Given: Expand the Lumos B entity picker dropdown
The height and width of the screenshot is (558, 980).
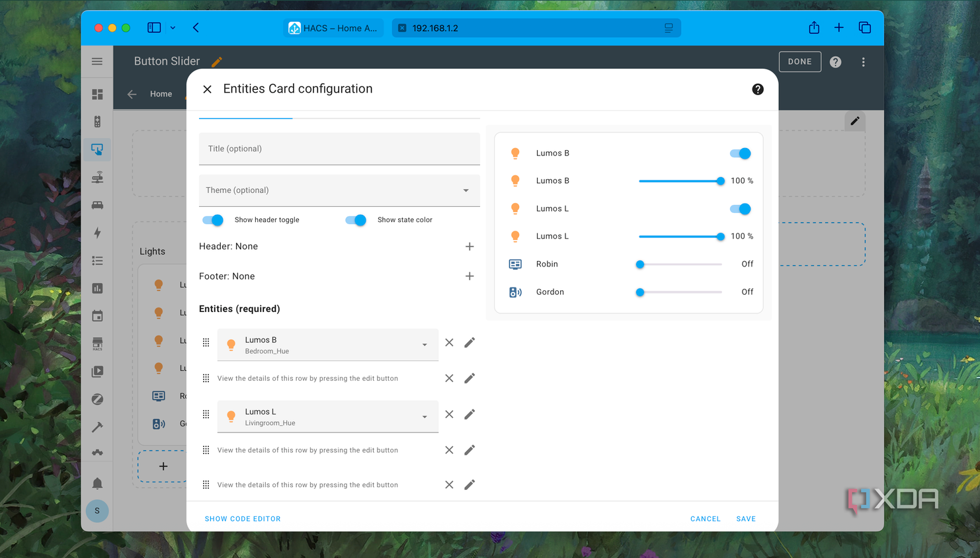Looking at the screenshot, I should (425, 344).
